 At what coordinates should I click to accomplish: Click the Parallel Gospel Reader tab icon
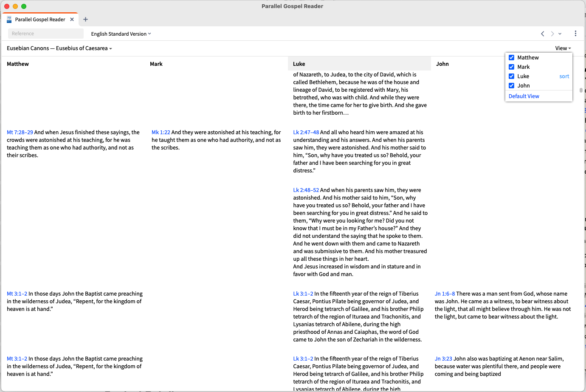point(9,20)
